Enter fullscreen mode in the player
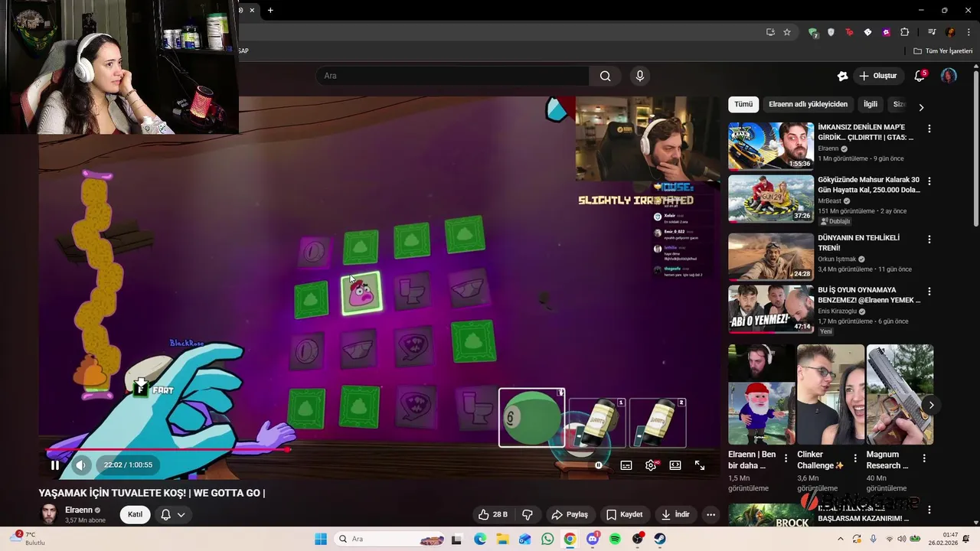 click(x=700, y=465)
